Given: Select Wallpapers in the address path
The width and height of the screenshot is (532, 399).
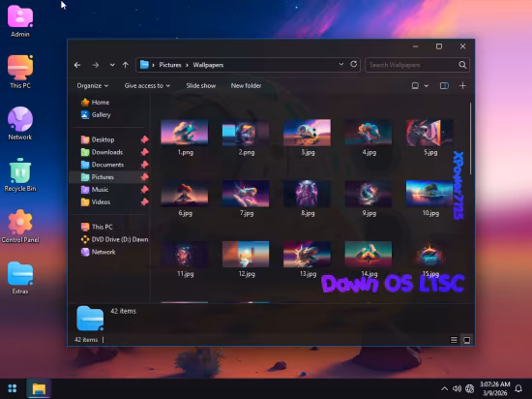Looking at the screenshot, I should point(208,65).
